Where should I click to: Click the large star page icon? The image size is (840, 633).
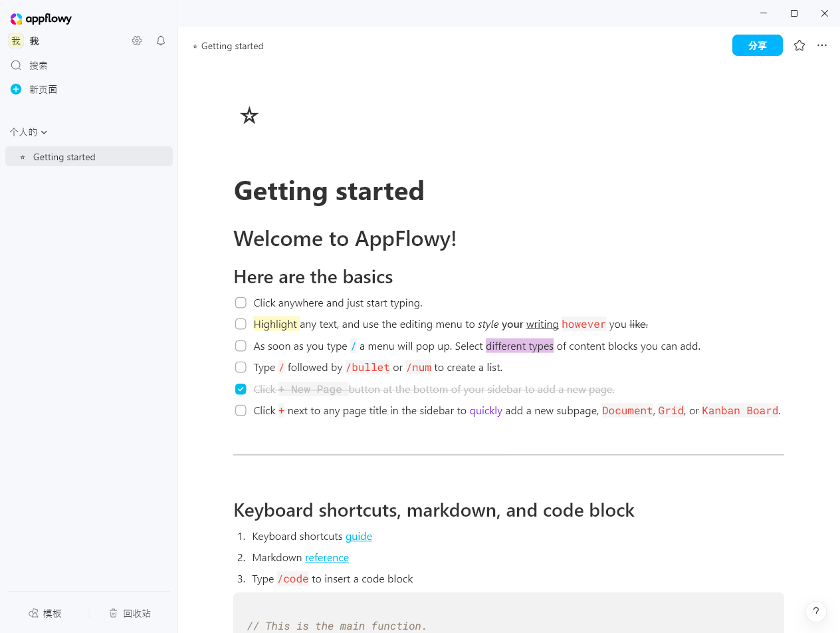249,116
